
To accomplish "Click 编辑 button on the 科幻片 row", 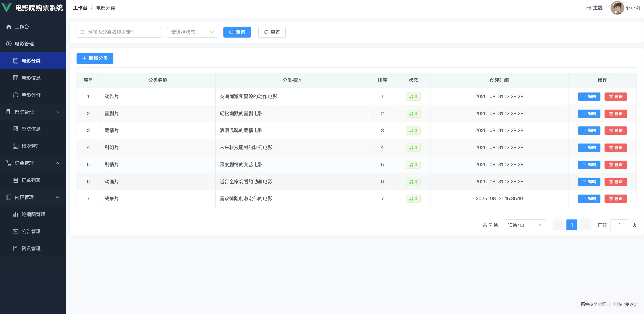I will click(589, 147).
